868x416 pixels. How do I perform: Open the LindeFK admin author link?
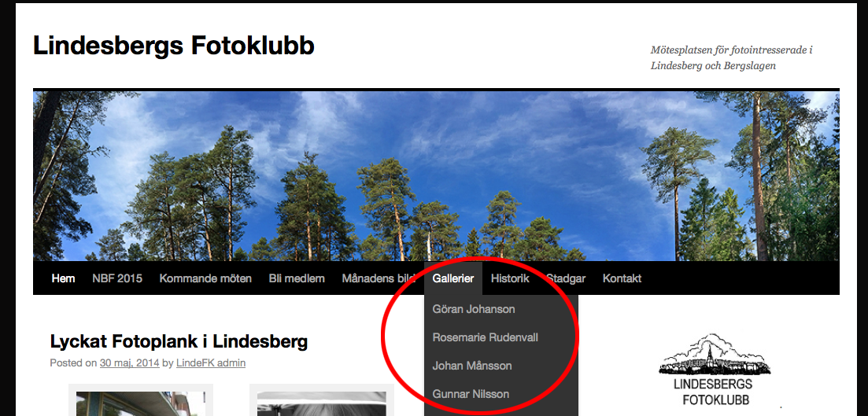[x=211, y=363]
